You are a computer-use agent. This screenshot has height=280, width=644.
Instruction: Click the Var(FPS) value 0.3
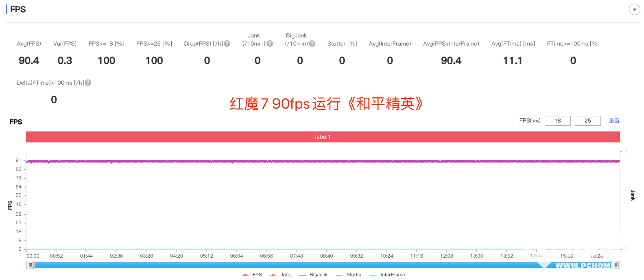(65, 61)
